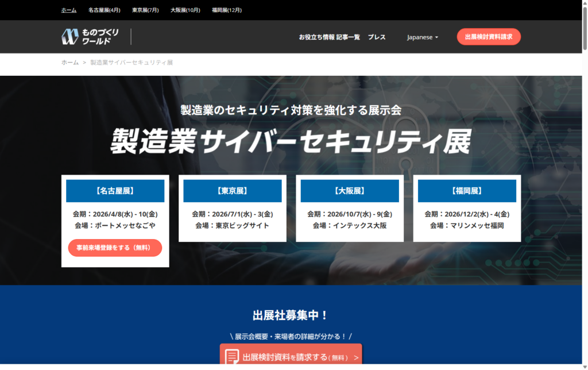Go to 東京展(7月) in the top bar
Viewport: 588px width, 370px height.
[145, 10]
